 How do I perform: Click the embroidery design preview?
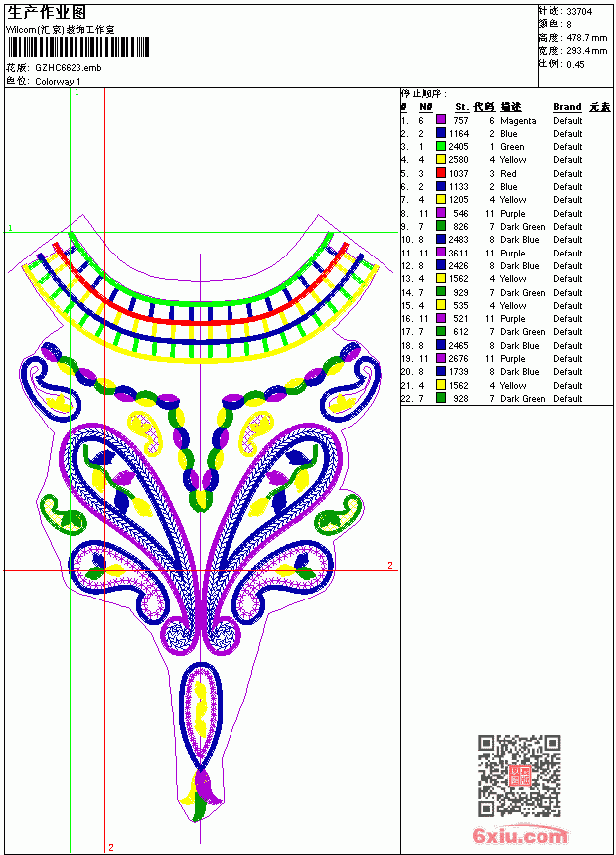(200, 518)
